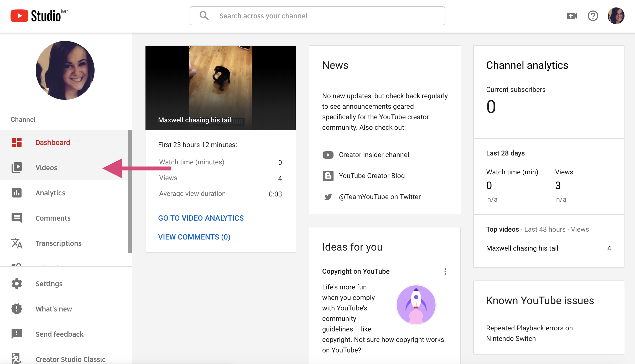Click the Maxwell chasing his tail thumbnail
635x364 pixels.
pos(221,88)
